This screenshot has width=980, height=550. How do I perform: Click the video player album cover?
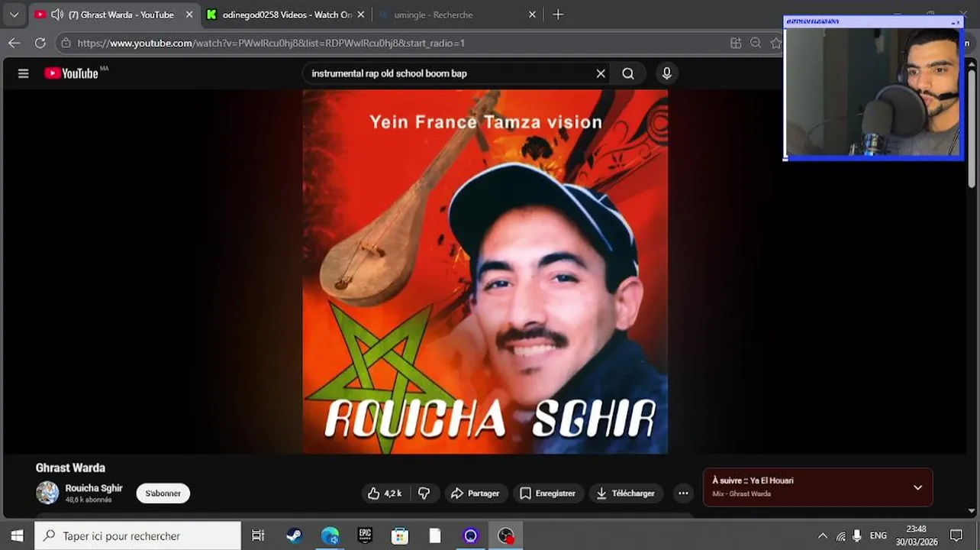pyautogui.click(x=485, y=271)
